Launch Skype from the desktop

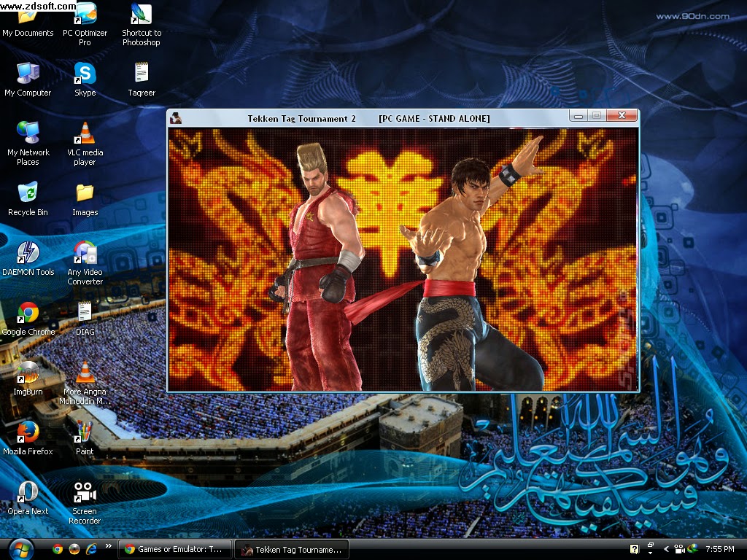(x=85, y=79)
